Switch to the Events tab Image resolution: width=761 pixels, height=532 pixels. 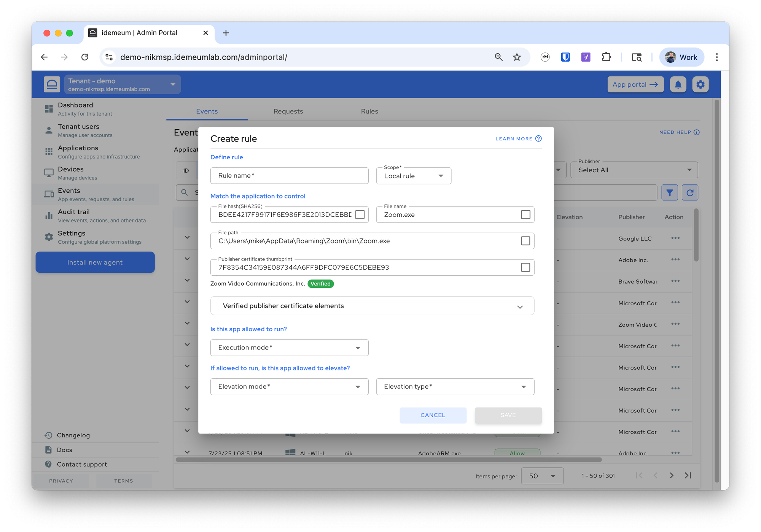tap(207, 111)
